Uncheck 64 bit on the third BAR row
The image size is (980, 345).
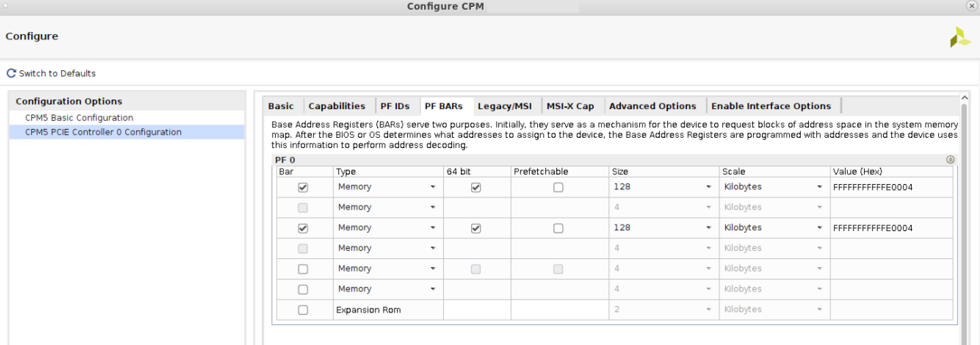pos(476,228)
